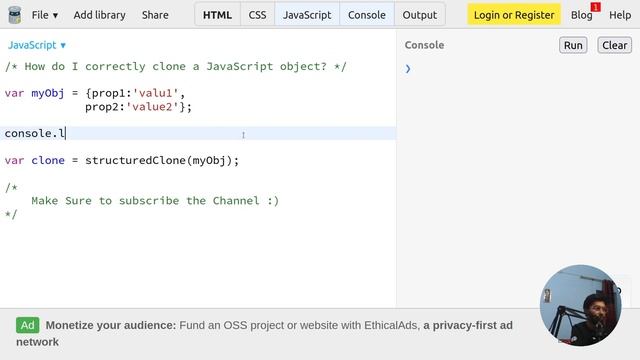Clear the Console output
Image resolution: width=640 pixels, height=360 pixels.
coord(614,45)
